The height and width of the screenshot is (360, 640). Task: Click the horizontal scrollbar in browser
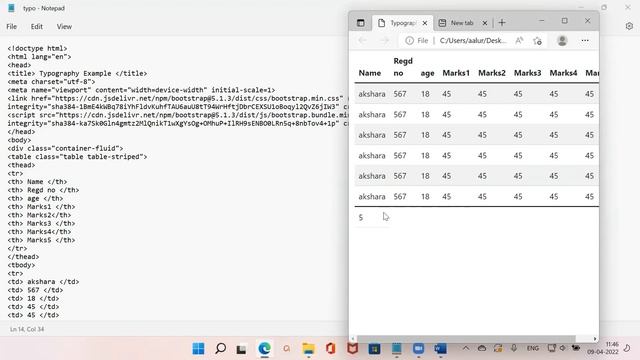[x=467, y=339]
